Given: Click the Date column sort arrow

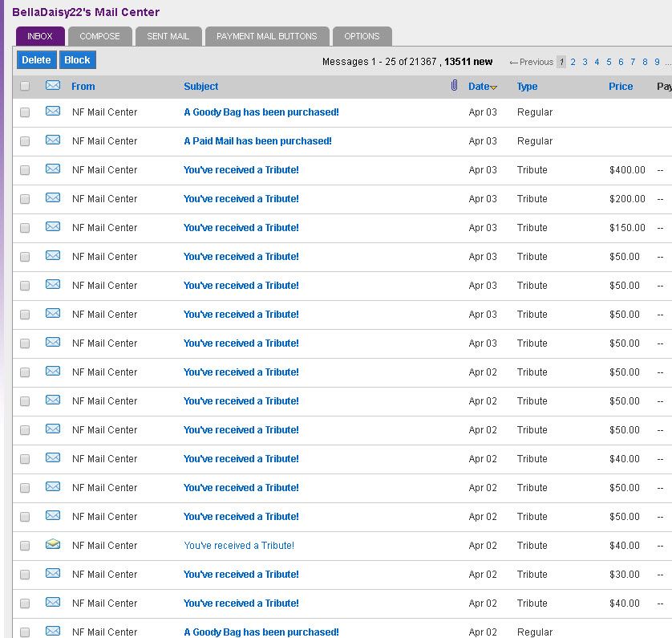Looking at the screenshot, I should (x=494, y=87).
